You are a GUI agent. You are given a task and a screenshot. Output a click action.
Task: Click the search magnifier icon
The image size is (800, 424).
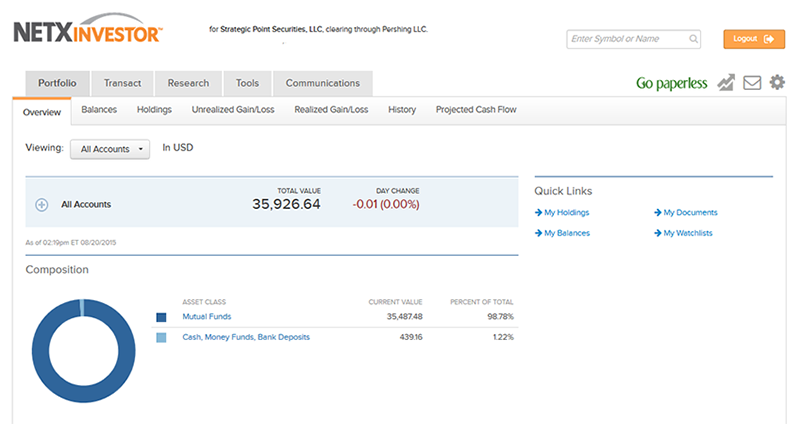[693, 39]
